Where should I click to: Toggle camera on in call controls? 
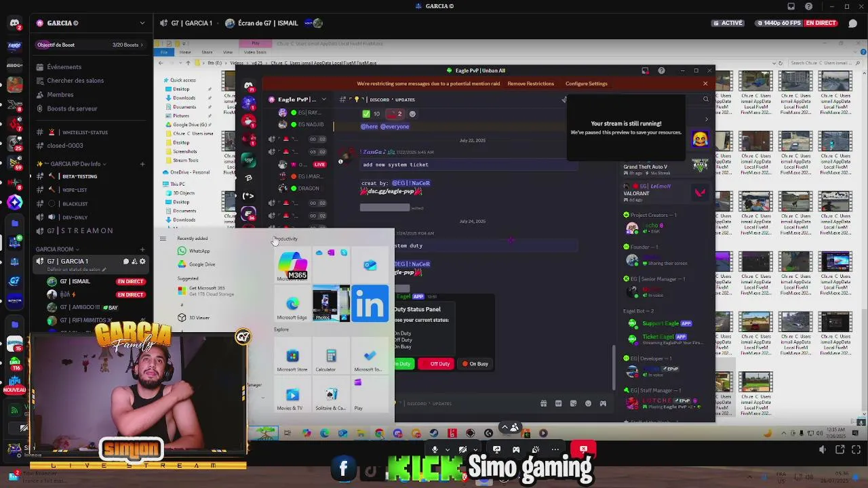pos(463,449)
